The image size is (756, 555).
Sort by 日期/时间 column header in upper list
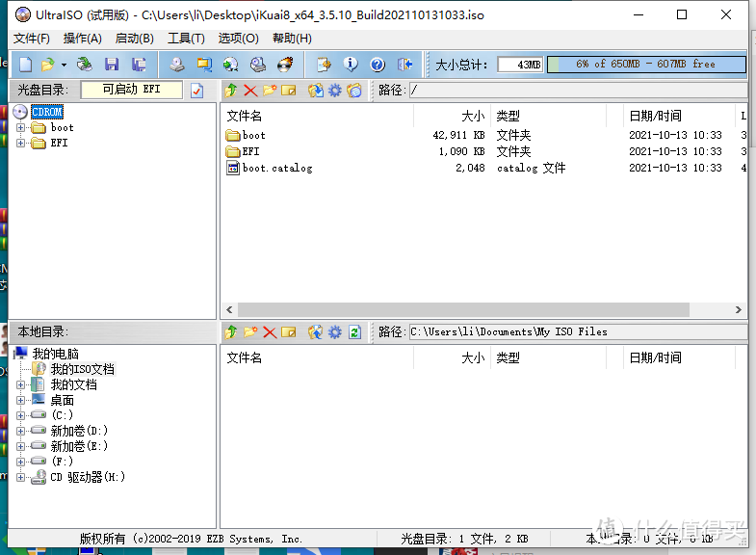click(655, 116)
